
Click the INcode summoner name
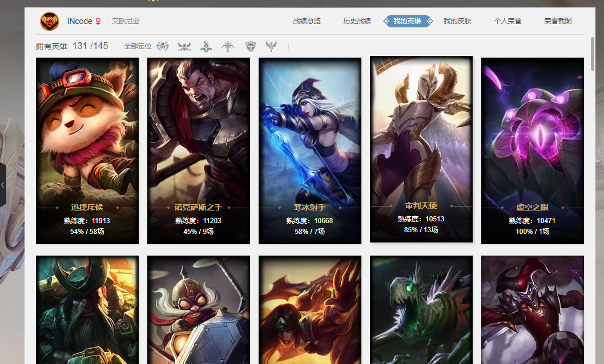(79, 21)
